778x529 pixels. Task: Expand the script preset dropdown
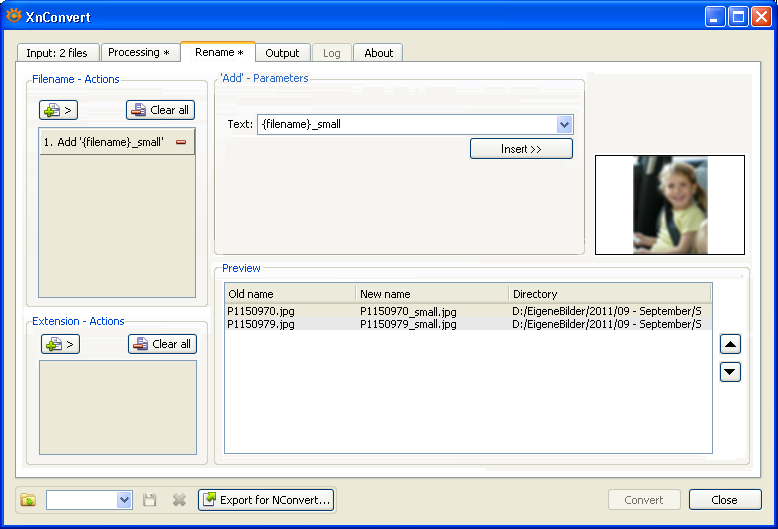pyautogui.click(x=124, y=500)
